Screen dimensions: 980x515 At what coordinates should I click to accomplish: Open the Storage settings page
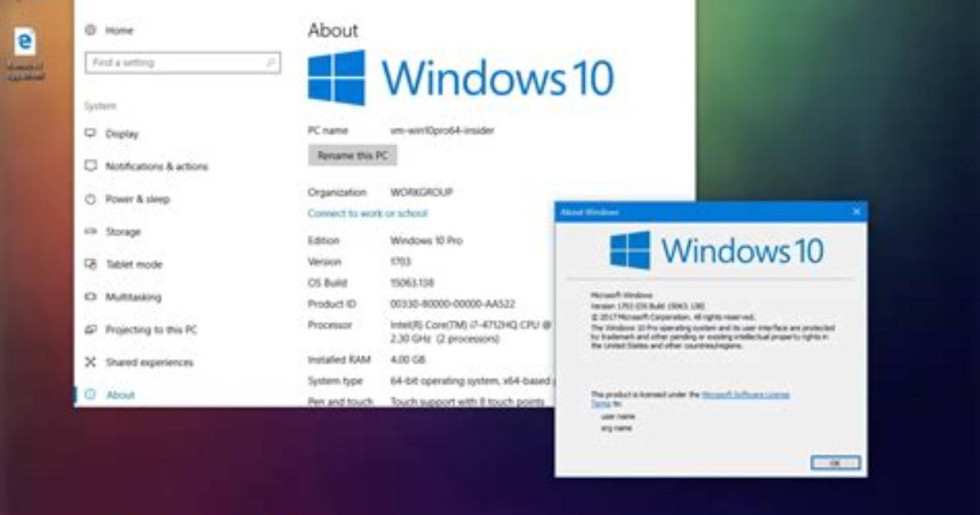tap(123, 231)
